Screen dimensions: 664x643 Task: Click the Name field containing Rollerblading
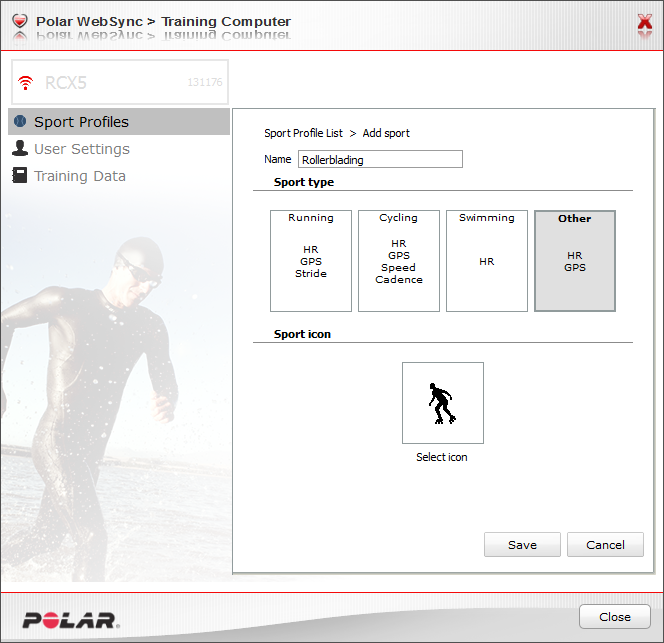(x=380, y=159)
